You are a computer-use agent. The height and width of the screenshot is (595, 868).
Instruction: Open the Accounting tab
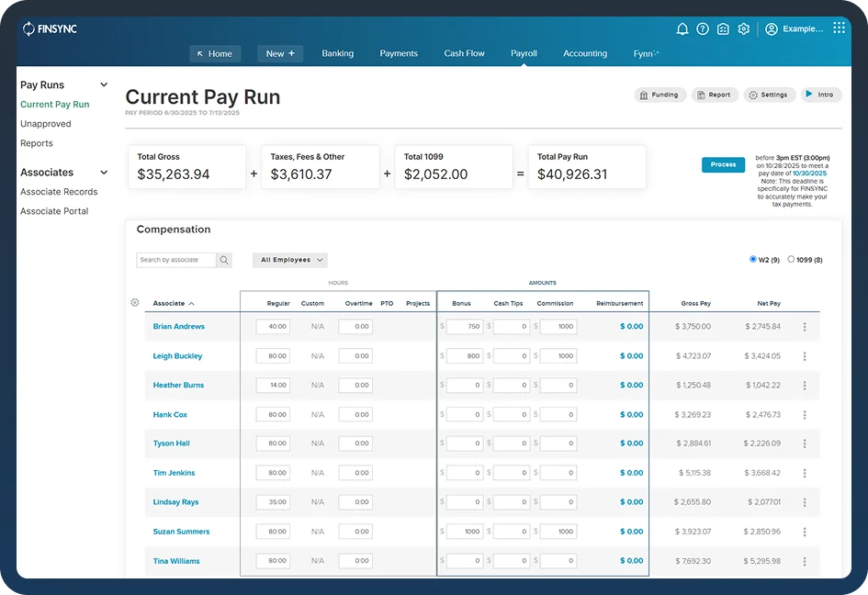tap(584, 53)
